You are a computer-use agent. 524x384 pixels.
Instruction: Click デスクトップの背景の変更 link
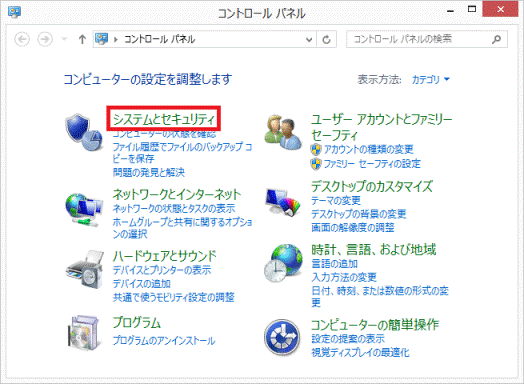(359, 214)
